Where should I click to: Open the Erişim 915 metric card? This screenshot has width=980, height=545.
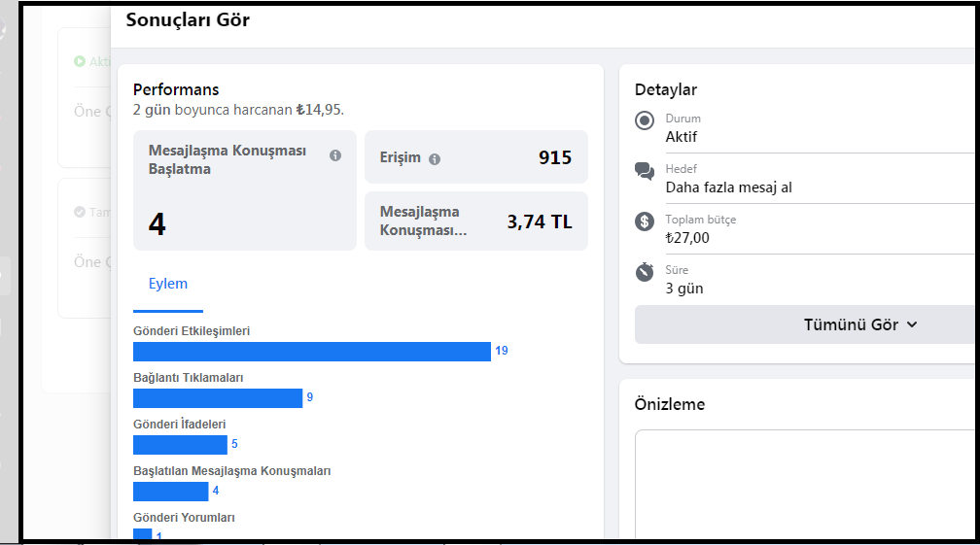point(476,157)
